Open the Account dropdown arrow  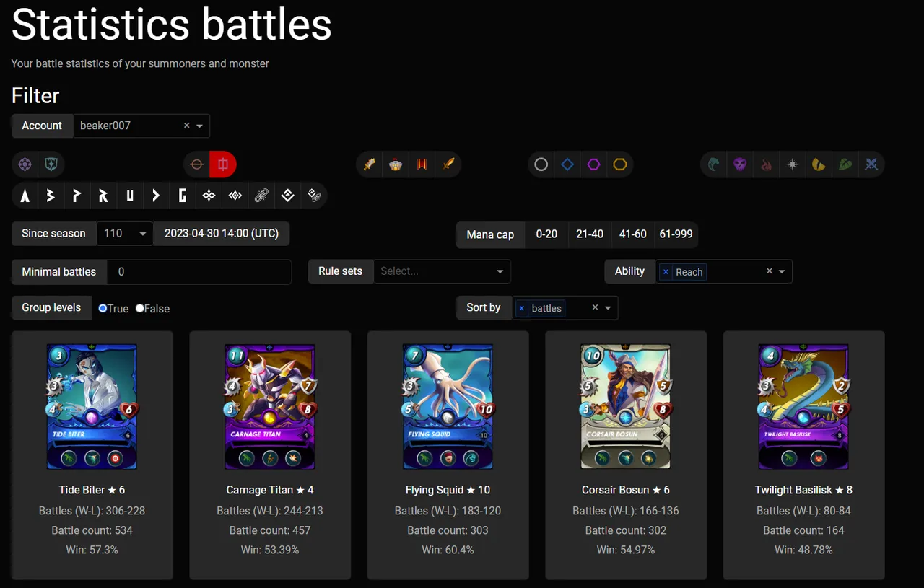pyautogui.click(x=200, y=126)
